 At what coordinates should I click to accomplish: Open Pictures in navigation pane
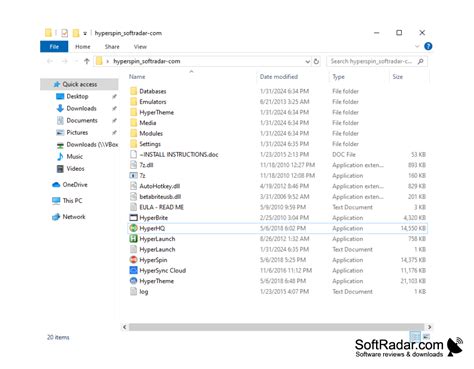click(77, 132)
